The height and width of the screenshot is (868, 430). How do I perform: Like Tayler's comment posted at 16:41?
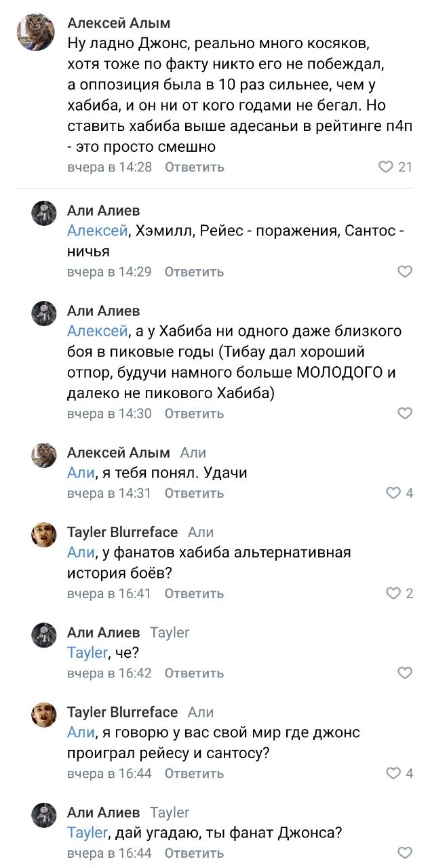tap(393, 593)
